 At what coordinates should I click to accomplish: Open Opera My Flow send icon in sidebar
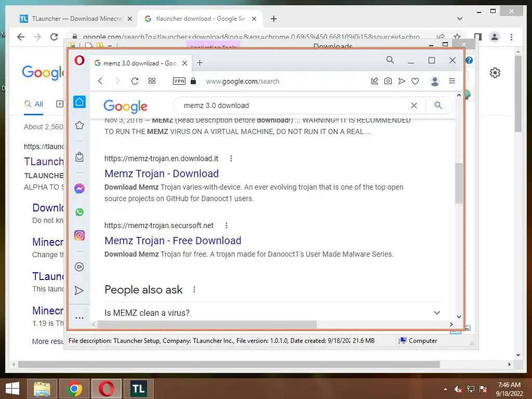[x=79, y=290]
